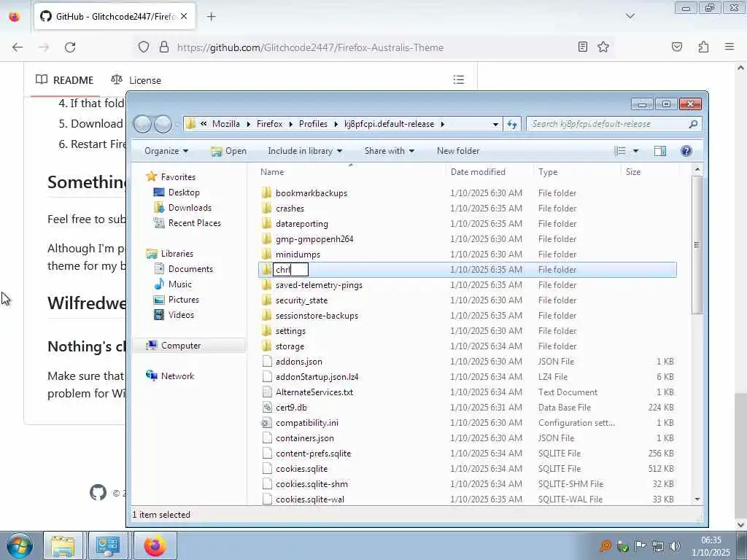Select Network in the navigation pane

(170, 376)
